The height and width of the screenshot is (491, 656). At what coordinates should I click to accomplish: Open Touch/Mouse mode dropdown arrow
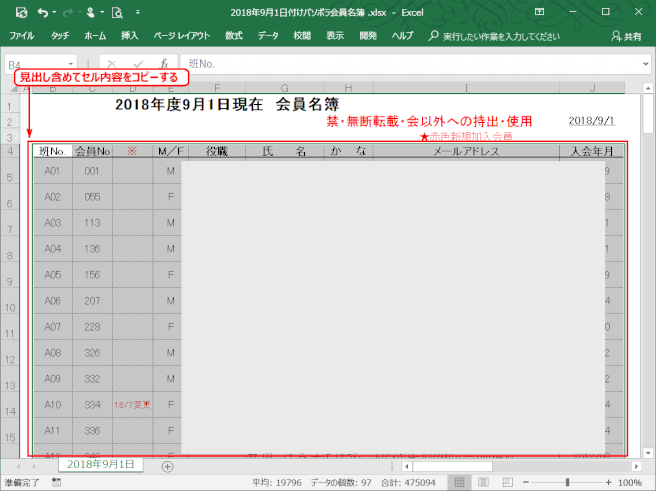102,13
